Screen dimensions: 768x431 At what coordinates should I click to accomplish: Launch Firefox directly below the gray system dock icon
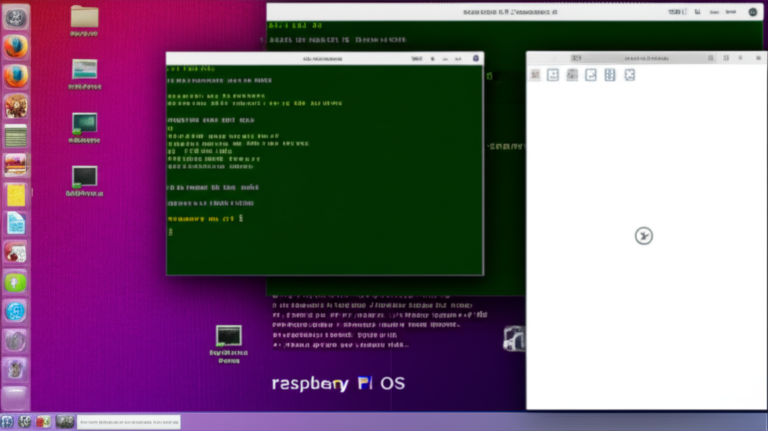[x=16, y=48]
